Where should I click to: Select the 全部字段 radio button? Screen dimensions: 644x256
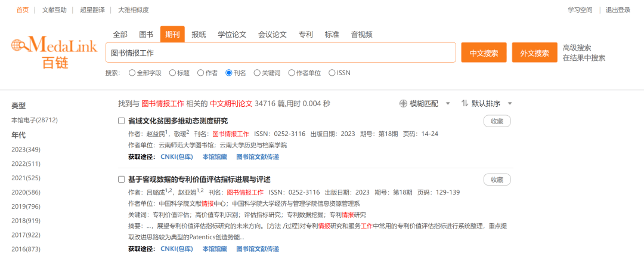[132, 73]
